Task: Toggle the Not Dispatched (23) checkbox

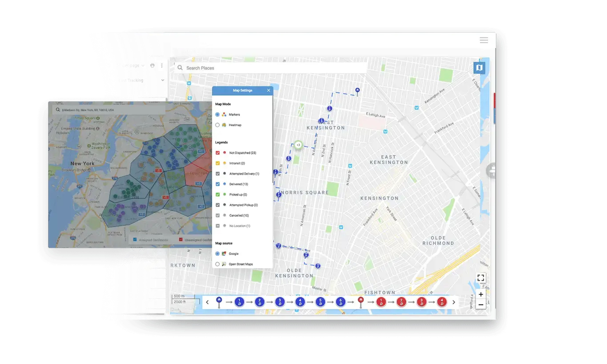Action: click(218, 153)
